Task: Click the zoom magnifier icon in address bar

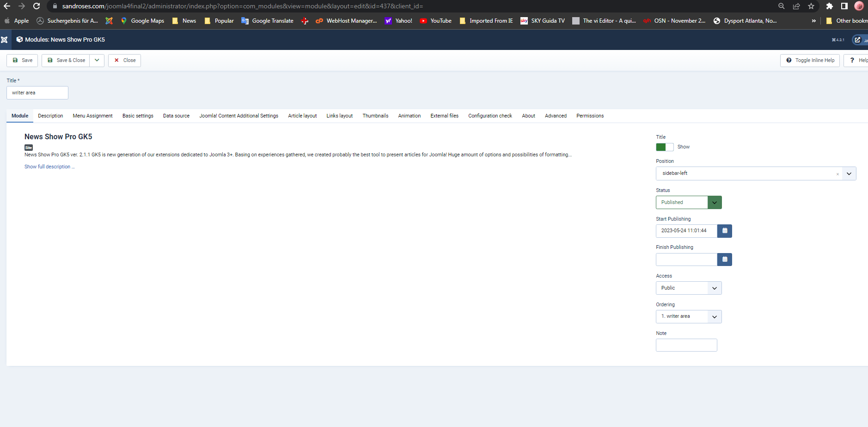Action: (782, 6)
